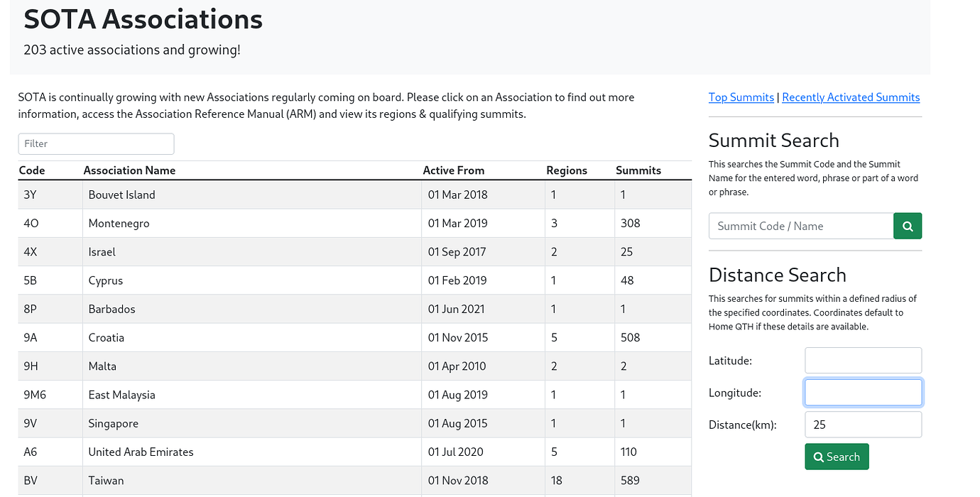Open the Croatia association entry

(x=106, y=337)
